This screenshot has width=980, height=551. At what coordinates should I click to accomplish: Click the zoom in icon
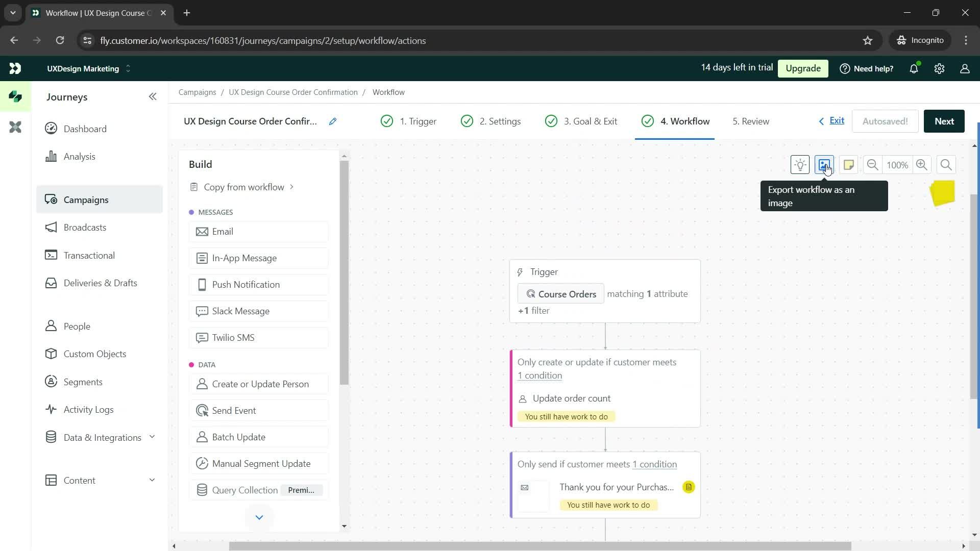pyautogui.click(x=921, y=165)
